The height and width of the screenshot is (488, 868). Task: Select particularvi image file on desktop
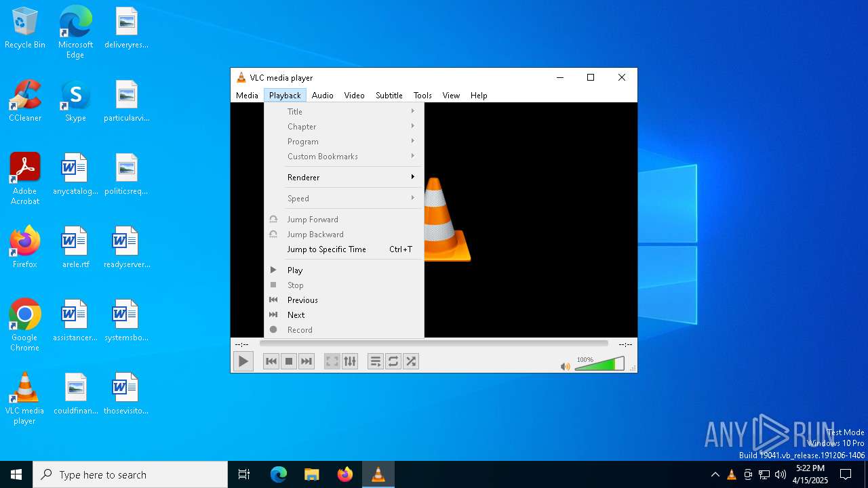click(x=126, y=102)
